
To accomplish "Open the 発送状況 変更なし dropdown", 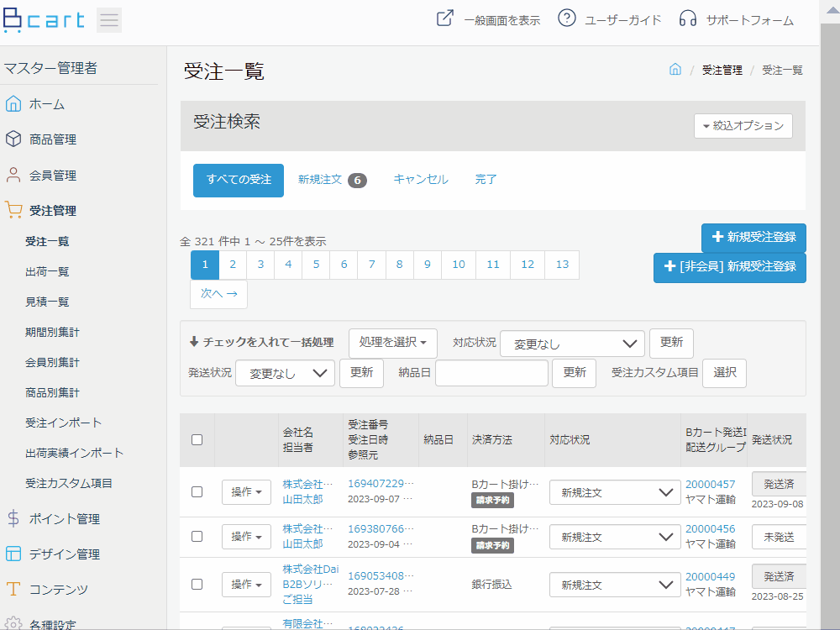I will coord(285,374).
